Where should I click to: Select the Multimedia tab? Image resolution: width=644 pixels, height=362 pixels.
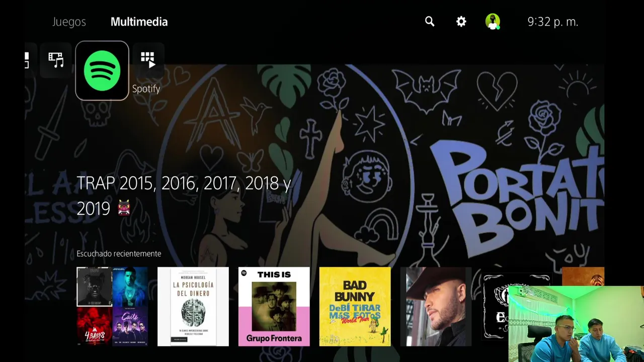click(139, 22)
